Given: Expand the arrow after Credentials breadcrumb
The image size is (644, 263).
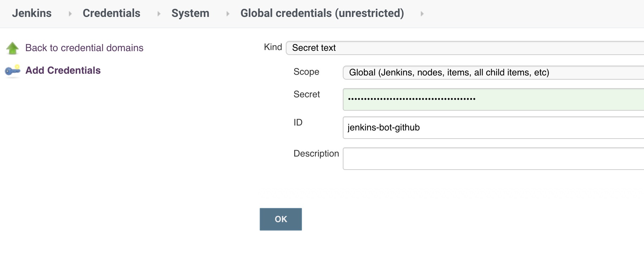Looking at the screenshot, I should tap(159, 14).
